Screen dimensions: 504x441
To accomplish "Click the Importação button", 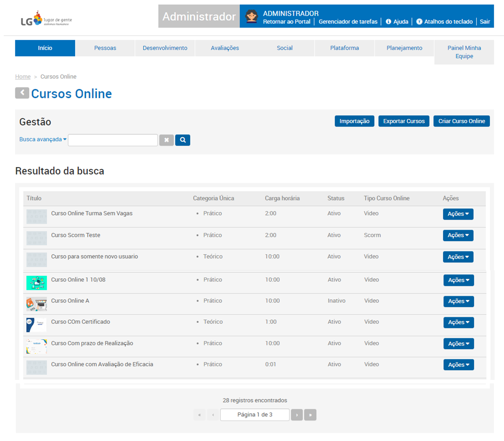I will (x=354, y=121).
